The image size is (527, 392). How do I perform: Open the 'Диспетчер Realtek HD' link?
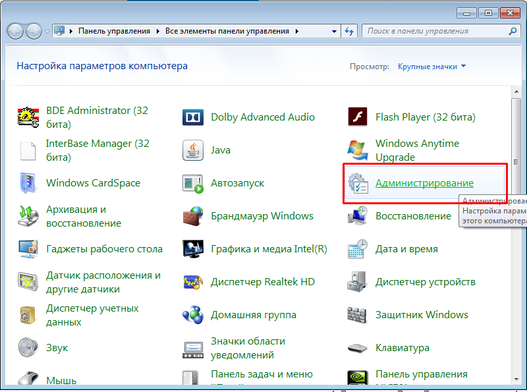(x=263, y=282)
